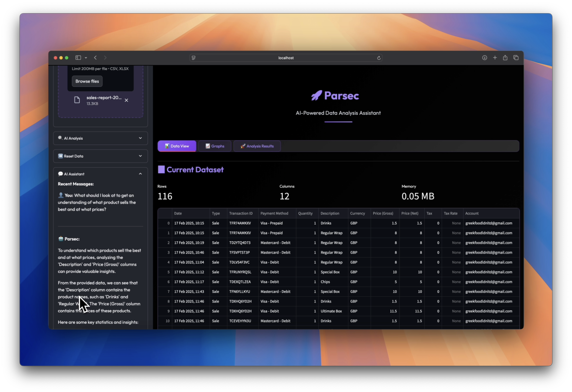
Task: Expand the AI Analysis section
Action: point(100,138)
